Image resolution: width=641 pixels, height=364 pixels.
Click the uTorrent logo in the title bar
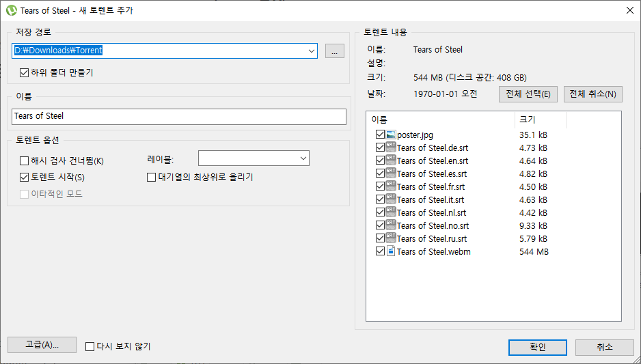11,10
